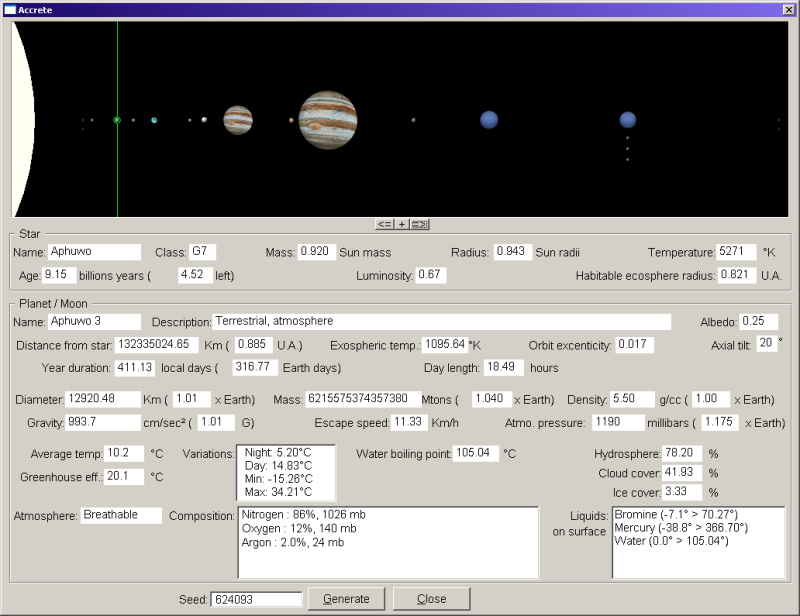Focus the star Name field showing Aphuwo
This screenshot has height=616, width=800.
pyautogui.click(x=94, y=252)
